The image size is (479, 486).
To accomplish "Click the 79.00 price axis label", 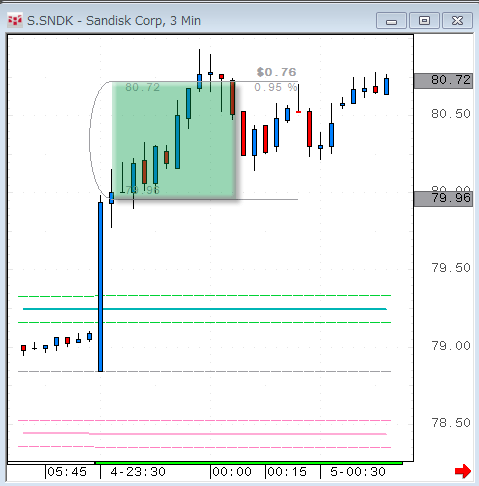I will 451,346.
